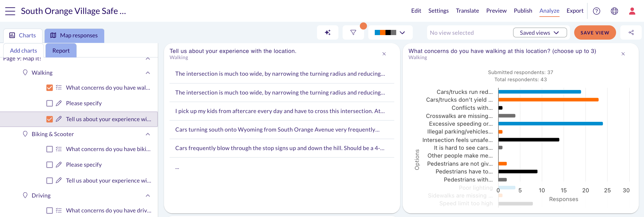
Task: Click list icon beside driving concerns question
Action: pos(59,210)
